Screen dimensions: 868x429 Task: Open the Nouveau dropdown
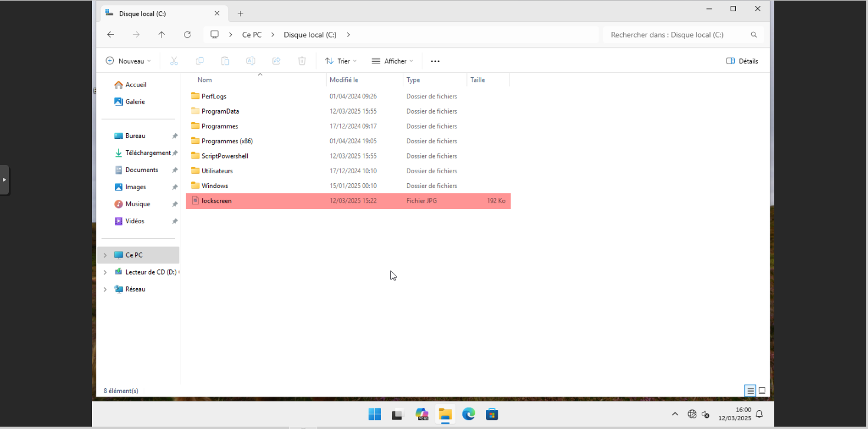tap(128, 61)
